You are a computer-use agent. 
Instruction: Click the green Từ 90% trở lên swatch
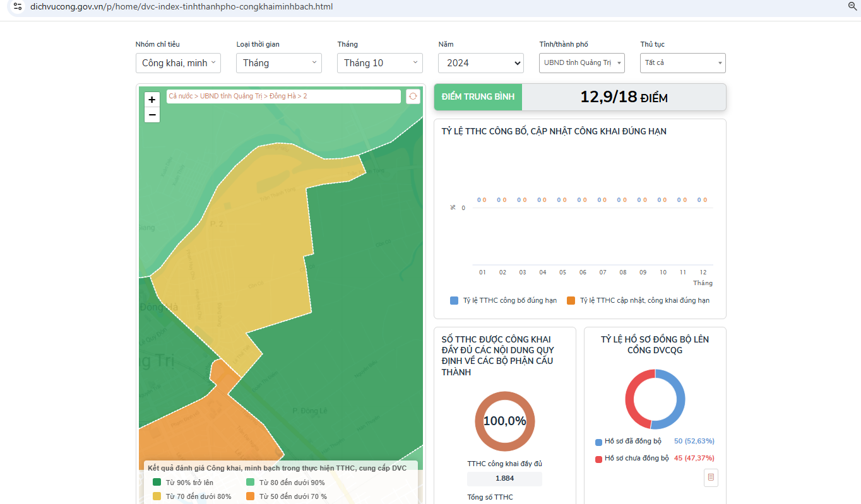point(157,483)
